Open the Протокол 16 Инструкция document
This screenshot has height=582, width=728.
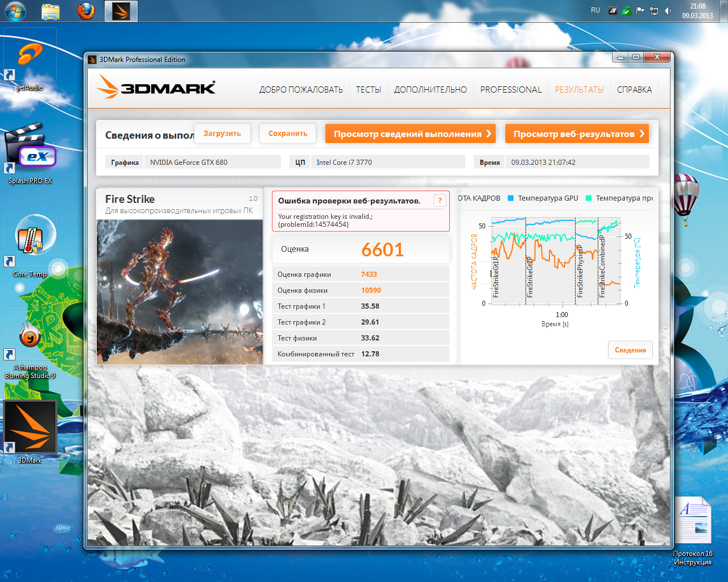pos(693,524)
